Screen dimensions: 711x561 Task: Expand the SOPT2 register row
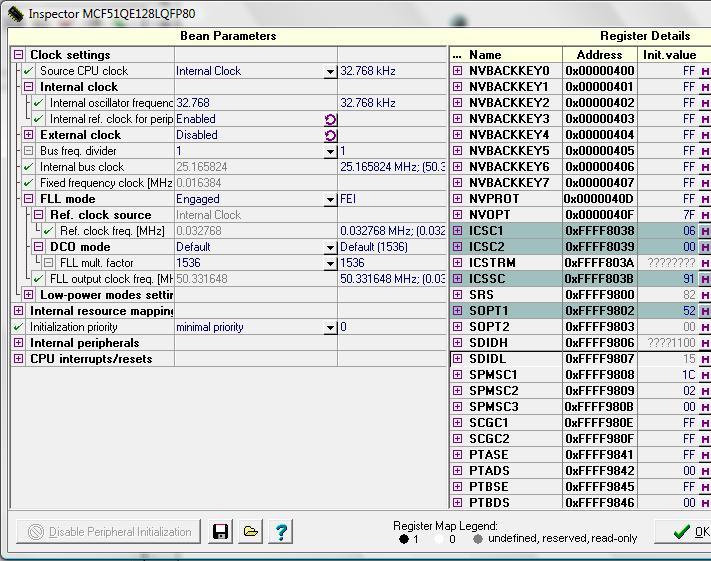458,327
